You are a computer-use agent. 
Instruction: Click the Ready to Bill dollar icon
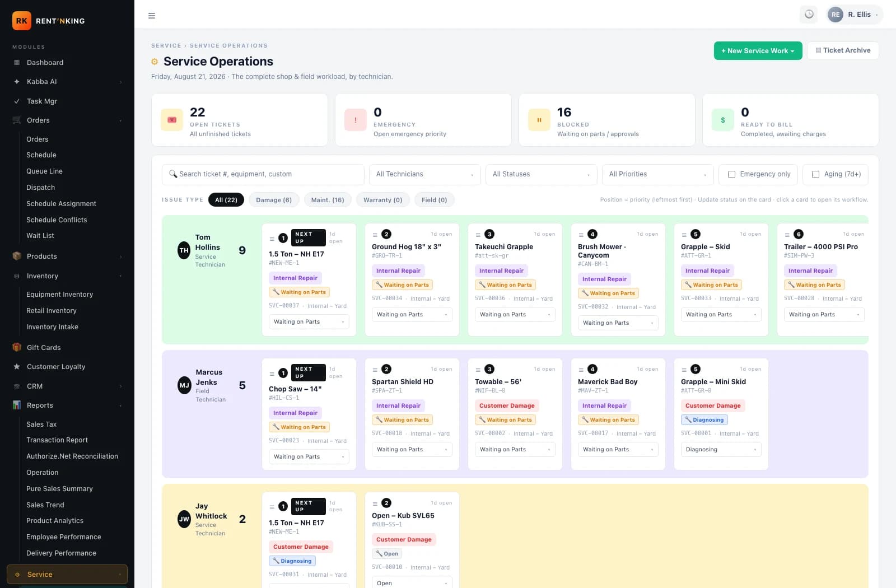[x=723, y=120]
